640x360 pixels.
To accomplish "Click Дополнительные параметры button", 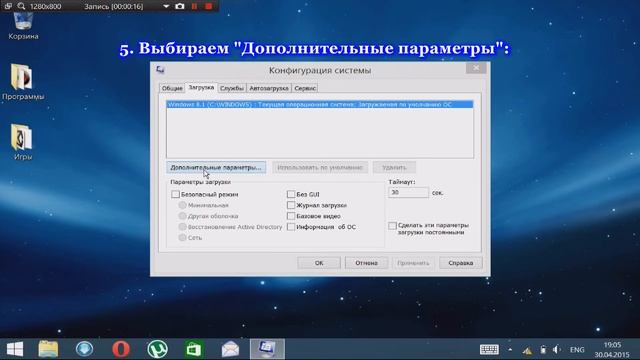I will (x=216, y=167).
